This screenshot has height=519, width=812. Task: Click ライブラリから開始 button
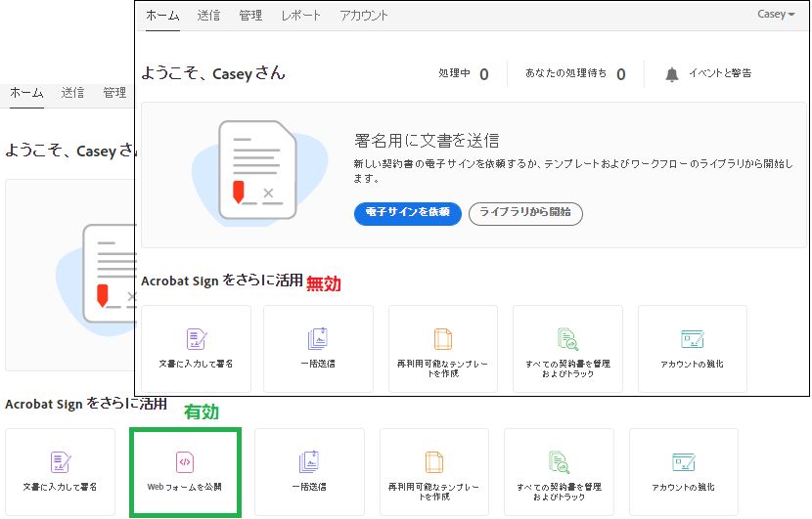tap(525, 213)
